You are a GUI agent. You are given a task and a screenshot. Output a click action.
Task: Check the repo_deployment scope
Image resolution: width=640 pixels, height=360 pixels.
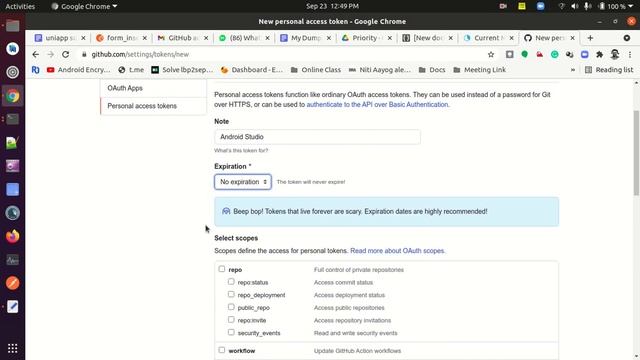click(231, 294)
